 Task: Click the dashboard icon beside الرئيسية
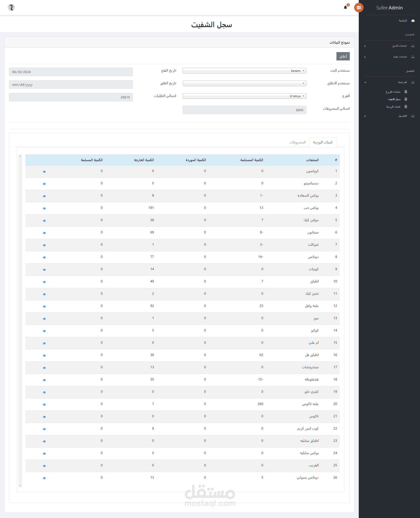pos(413,21)
